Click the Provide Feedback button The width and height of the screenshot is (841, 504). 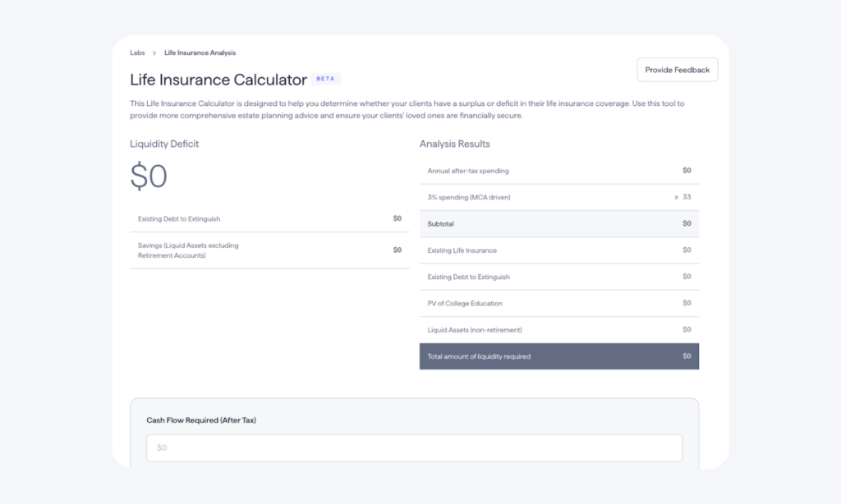(677, 70)
